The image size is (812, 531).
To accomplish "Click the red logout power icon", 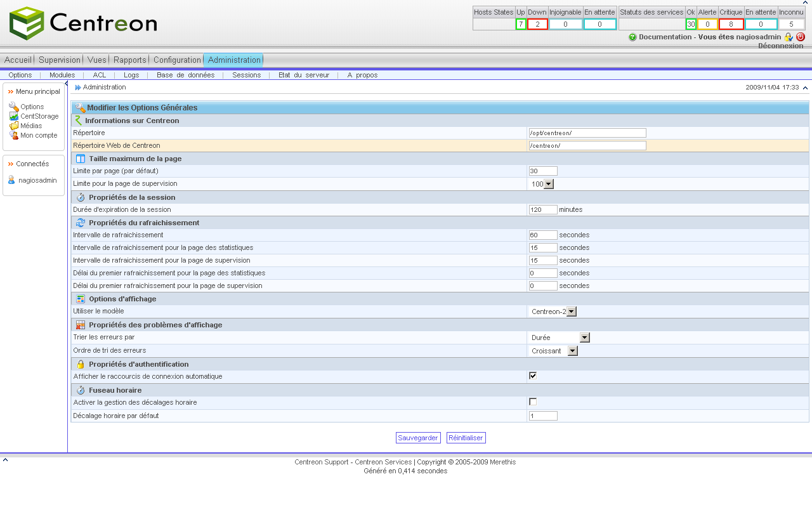I will click(x=801, y=37).
